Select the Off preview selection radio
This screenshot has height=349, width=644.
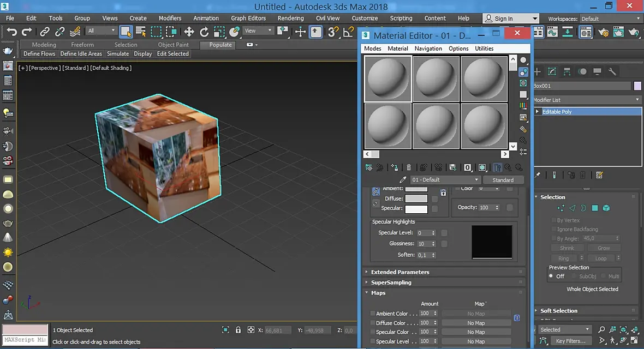(551, 276)
